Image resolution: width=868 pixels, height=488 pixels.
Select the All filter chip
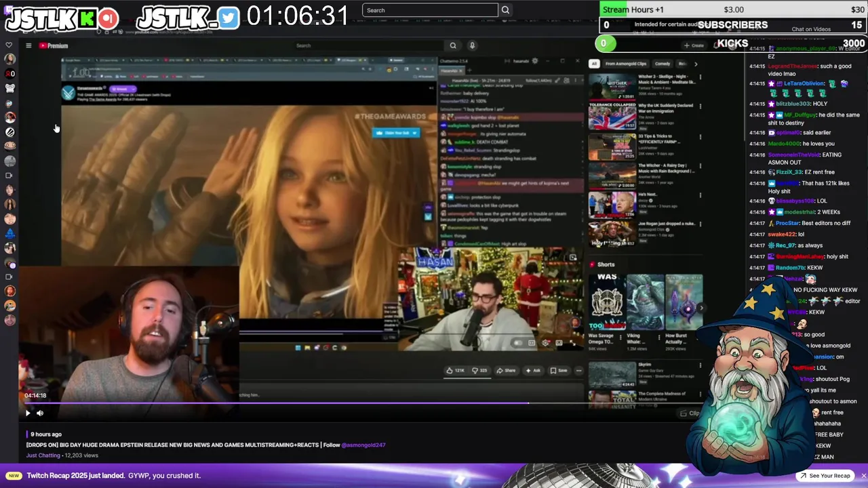[594, 64]
